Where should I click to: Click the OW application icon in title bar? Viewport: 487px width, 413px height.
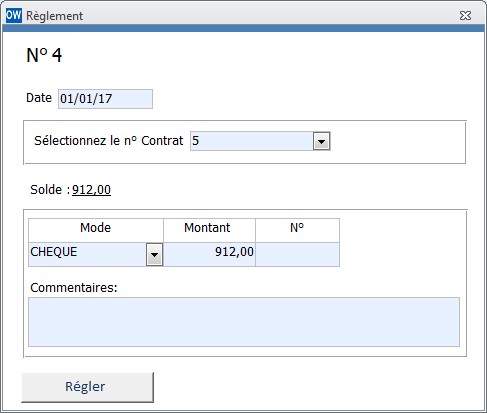(x=14, y=15)
